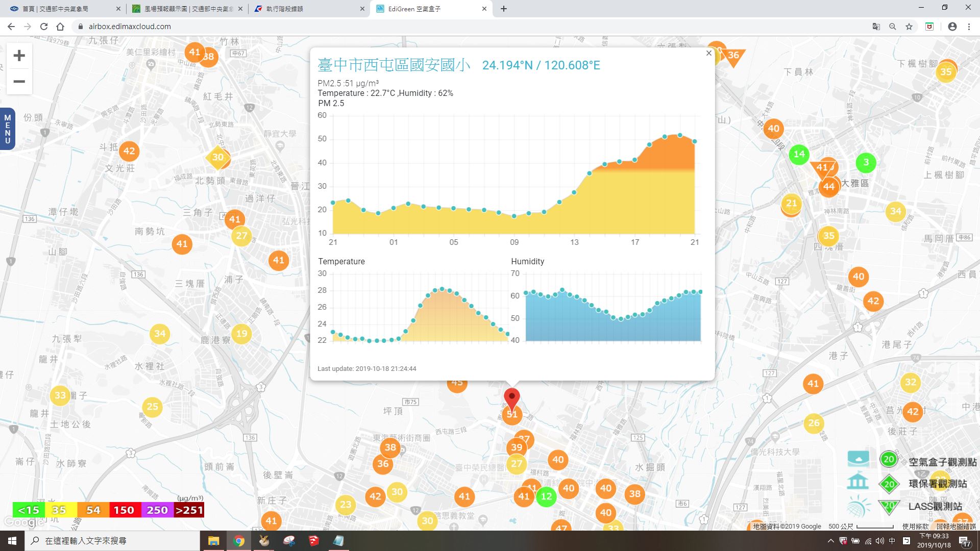Go back to previous page

click(x=11, y=27)
